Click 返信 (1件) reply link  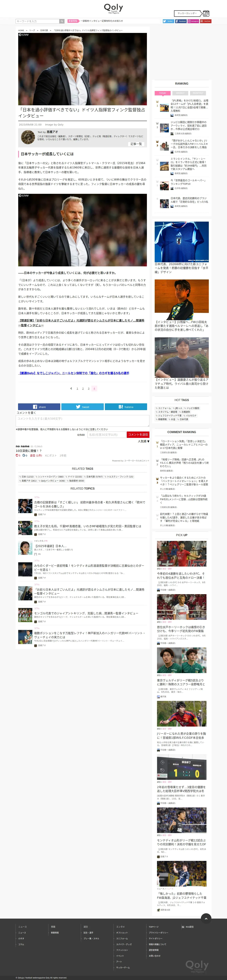click(x=36, y=455)
